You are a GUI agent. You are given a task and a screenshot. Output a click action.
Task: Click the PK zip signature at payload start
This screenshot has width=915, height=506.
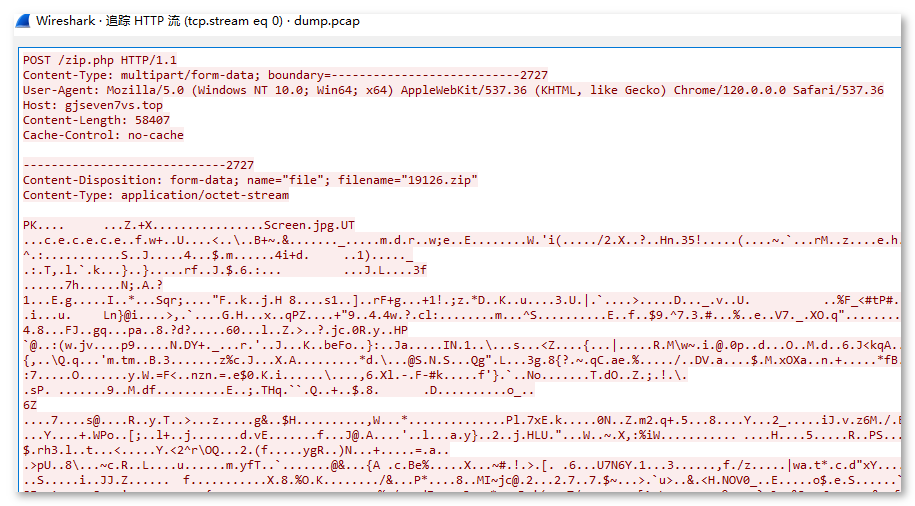(x=30, y=225)
